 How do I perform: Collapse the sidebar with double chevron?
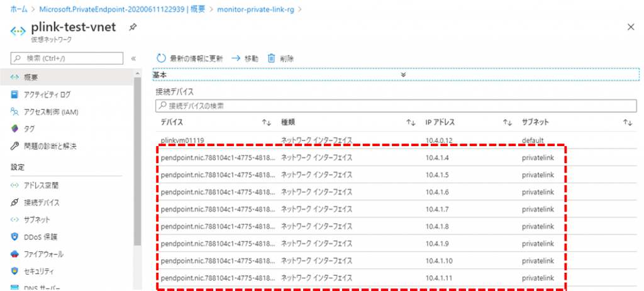133,59
